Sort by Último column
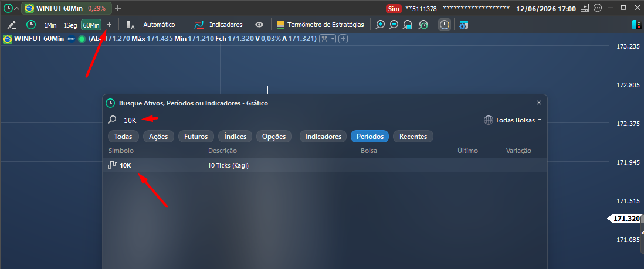644x269 pixels. click(468, 151)
